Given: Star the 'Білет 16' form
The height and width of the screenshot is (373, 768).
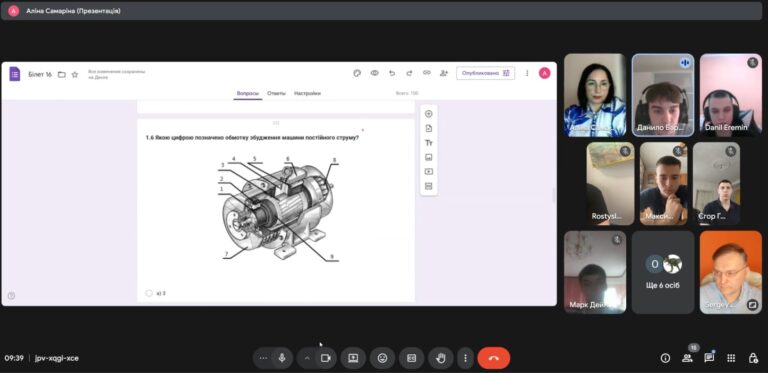Looking at the screenshot, I should (75, 74).
